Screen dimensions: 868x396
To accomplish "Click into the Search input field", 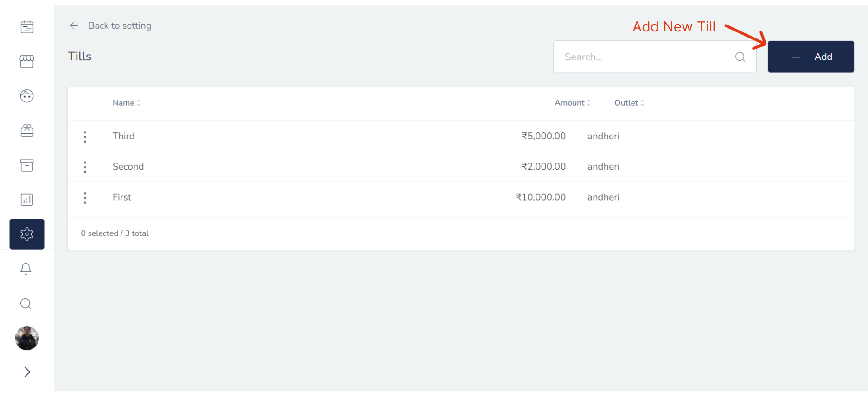I will [645, 57].
